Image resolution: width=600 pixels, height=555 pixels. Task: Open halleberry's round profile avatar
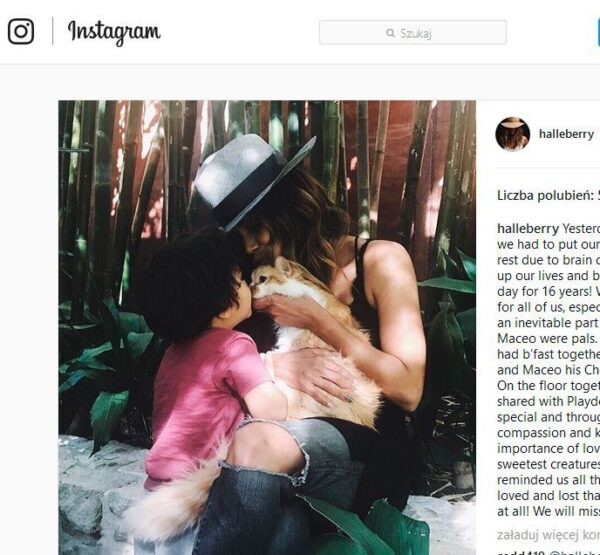click(x=513, y=134)
